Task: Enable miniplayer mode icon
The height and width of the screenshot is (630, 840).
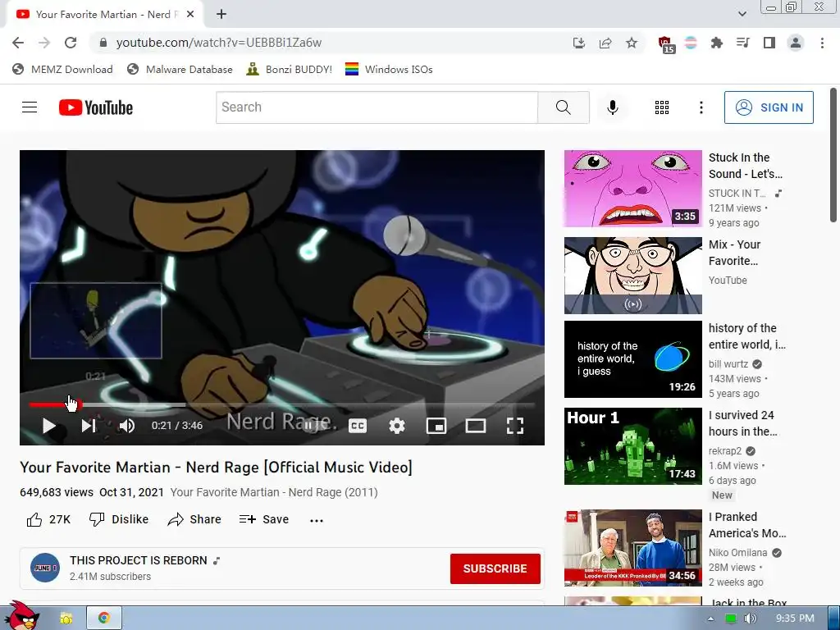Action: tap(436, 426)
